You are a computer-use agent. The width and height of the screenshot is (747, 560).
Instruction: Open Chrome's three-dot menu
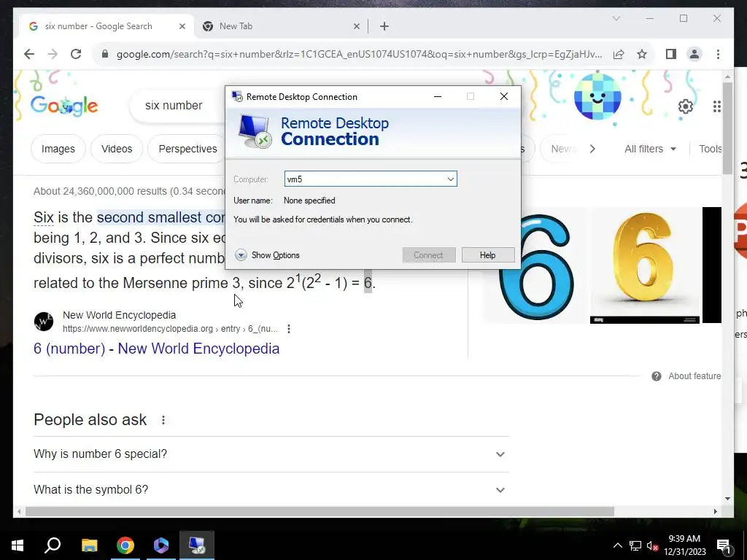[718, 54]
